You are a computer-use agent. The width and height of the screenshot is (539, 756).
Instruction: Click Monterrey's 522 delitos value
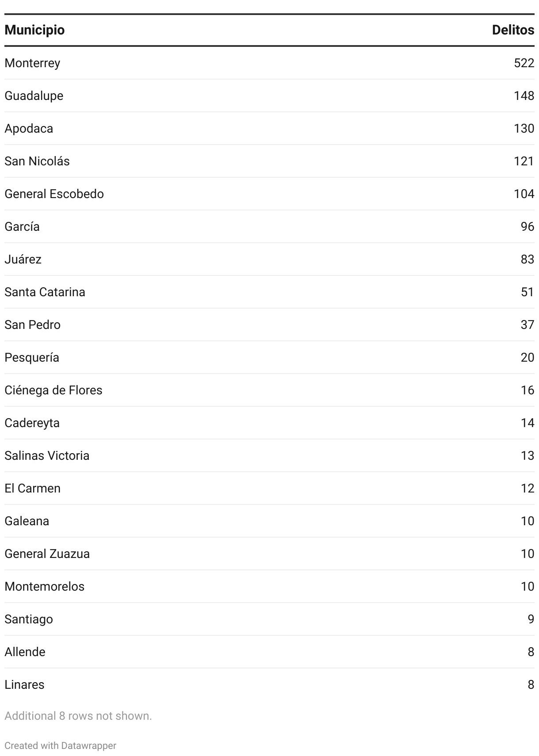point(524,63)
